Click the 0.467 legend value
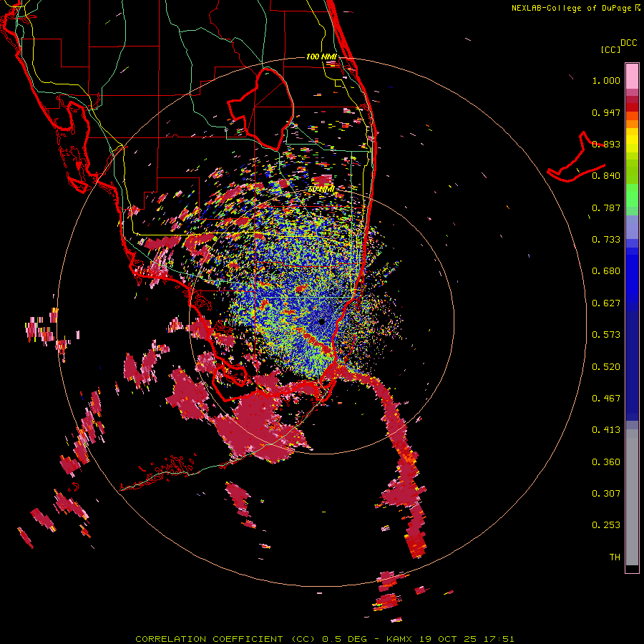Image resolution: width=644 pixels, height=644 pixels. [606, 399]
